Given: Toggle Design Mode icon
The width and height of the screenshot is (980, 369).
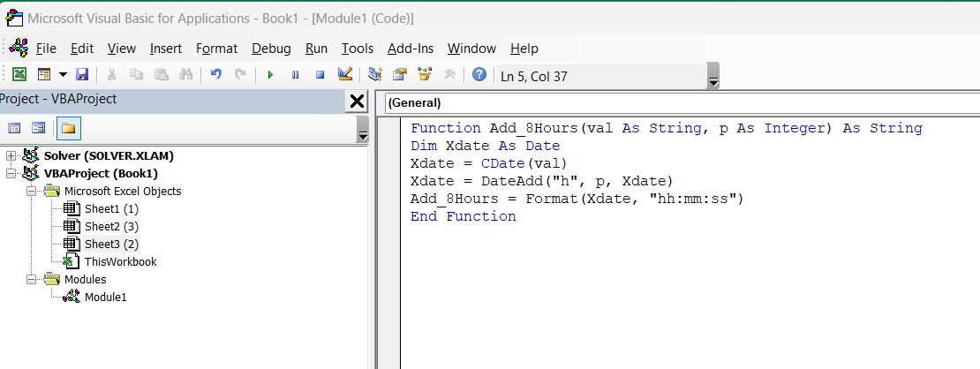Looking at the screenshot, I should (x=345, y=74).
